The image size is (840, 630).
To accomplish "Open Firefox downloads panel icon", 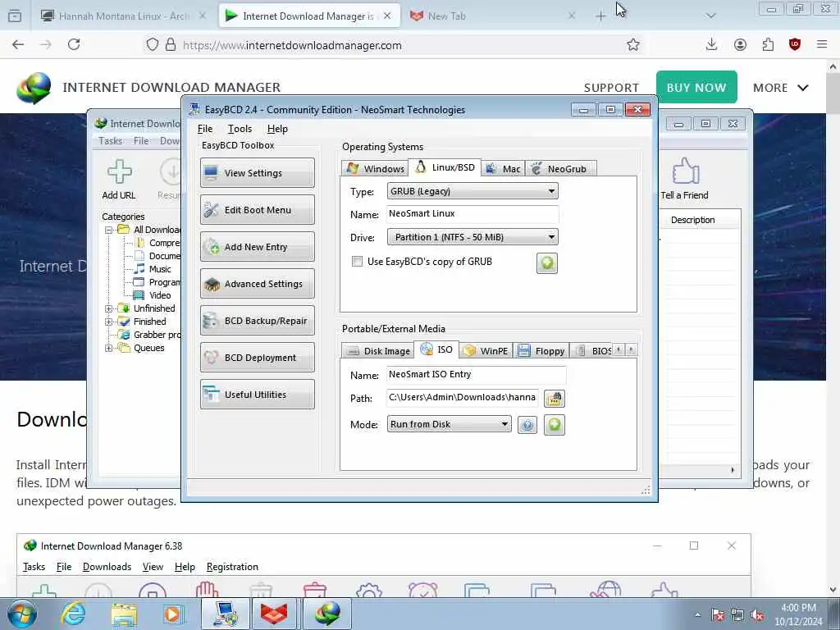I will (x=711, y=45).
